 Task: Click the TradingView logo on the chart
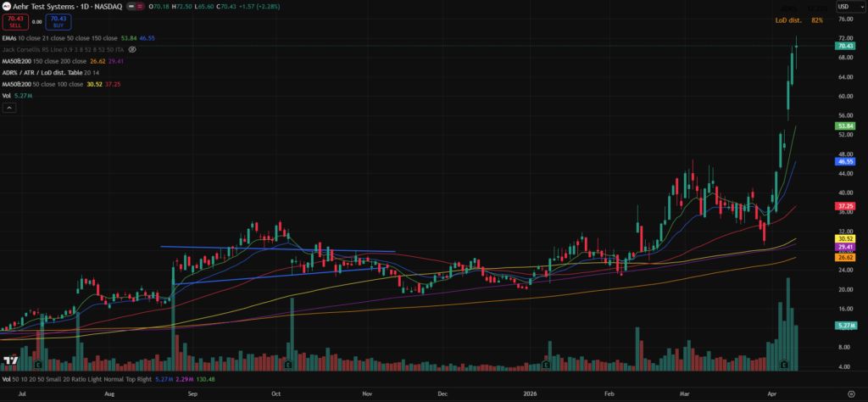(11, 360)
